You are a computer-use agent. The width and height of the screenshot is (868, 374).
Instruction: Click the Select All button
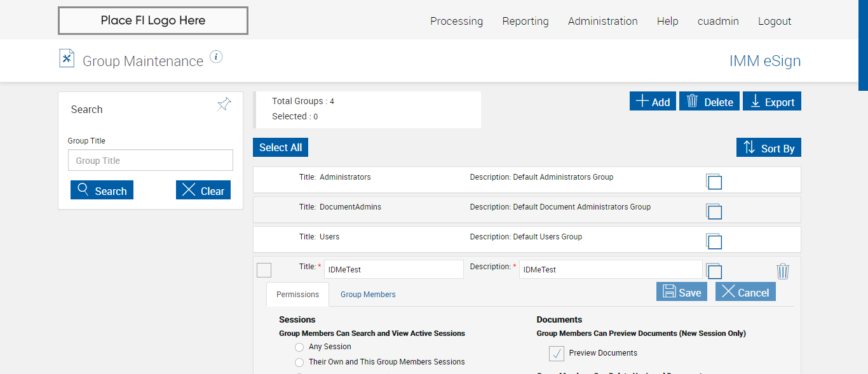(280, 147)
